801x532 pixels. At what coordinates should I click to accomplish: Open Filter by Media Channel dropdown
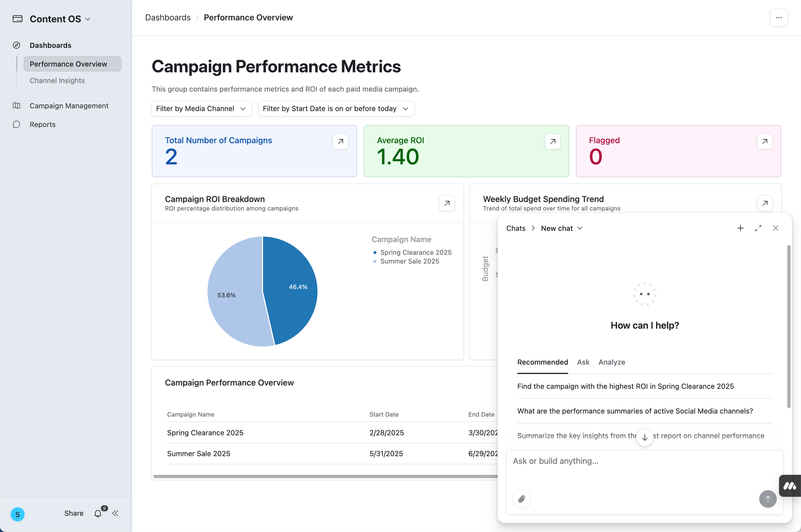[x=201, y=108]
